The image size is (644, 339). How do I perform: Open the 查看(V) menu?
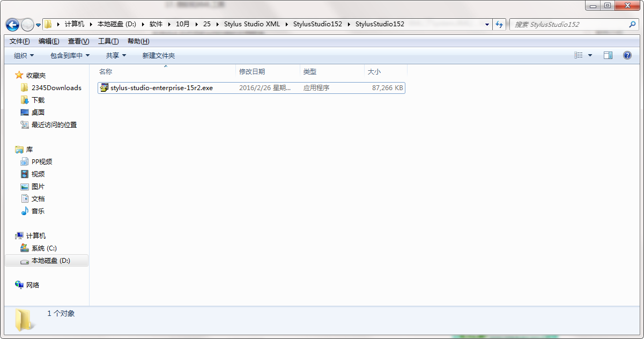(x=78, y=41)
